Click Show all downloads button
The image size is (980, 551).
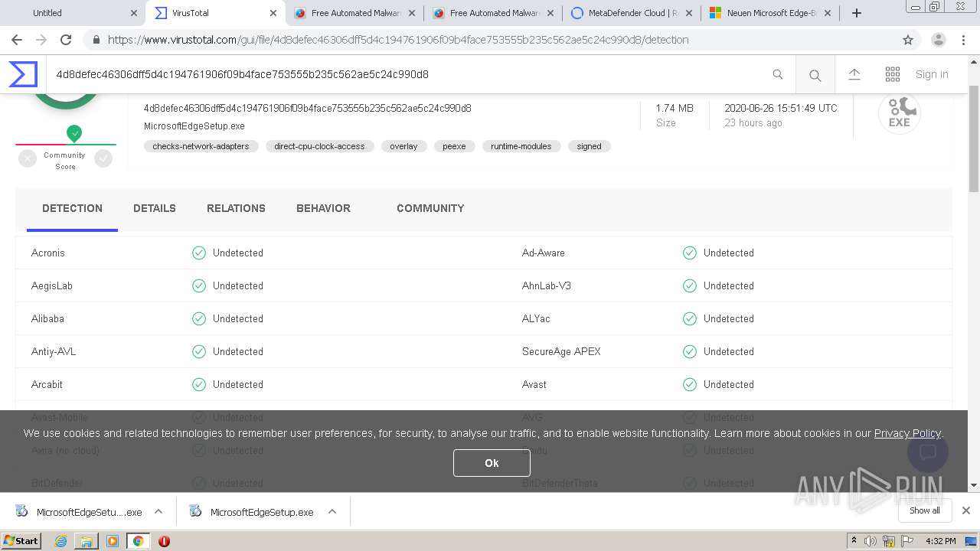925,510
